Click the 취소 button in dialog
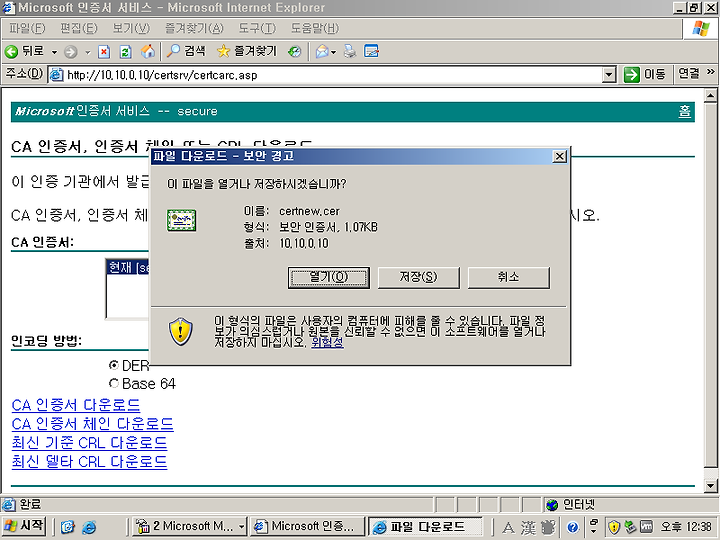The width and height of the screenshot is (720, 540). click(x=508, y=277)
